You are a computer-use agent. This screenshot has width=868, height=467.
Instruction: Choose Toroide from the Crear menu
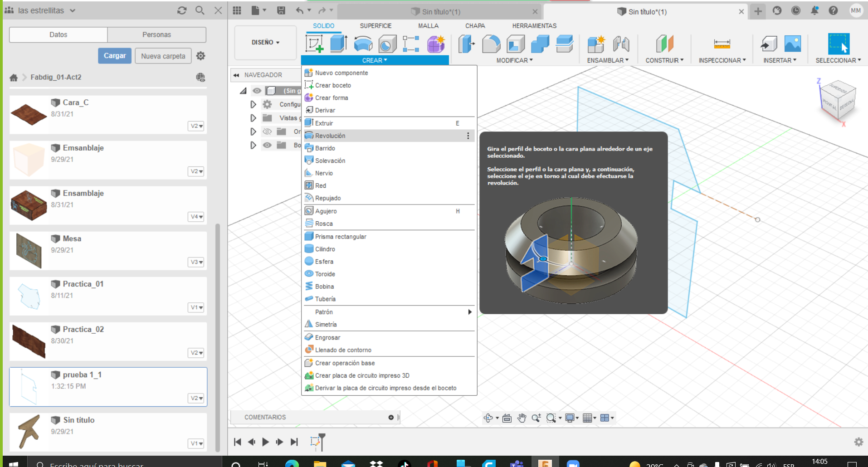pos(389,274)
